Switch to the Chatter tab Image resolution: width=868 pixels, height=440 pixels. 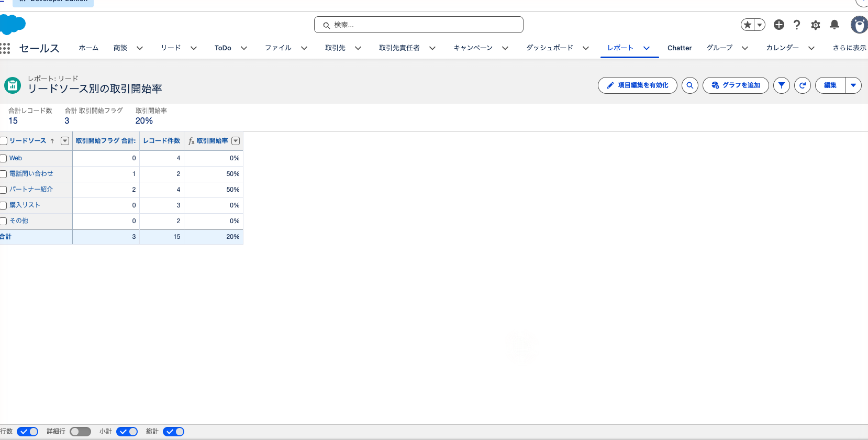pos(680,48)
